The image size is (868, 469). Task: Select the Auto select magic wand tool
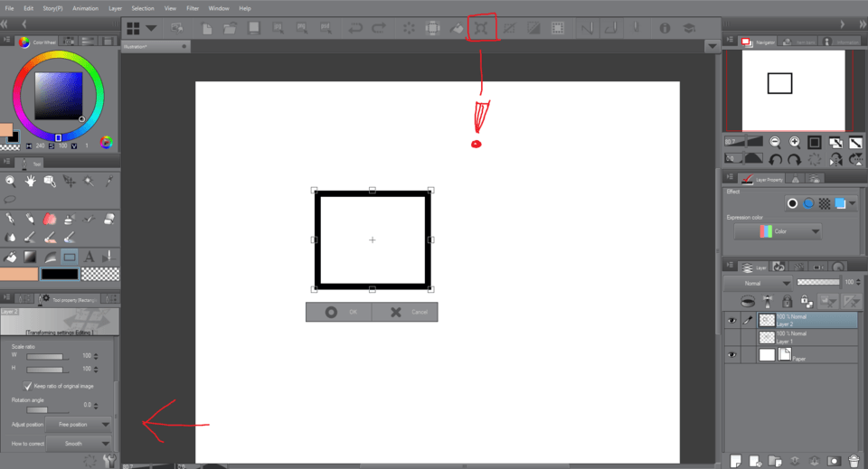[x=89, y=181]
